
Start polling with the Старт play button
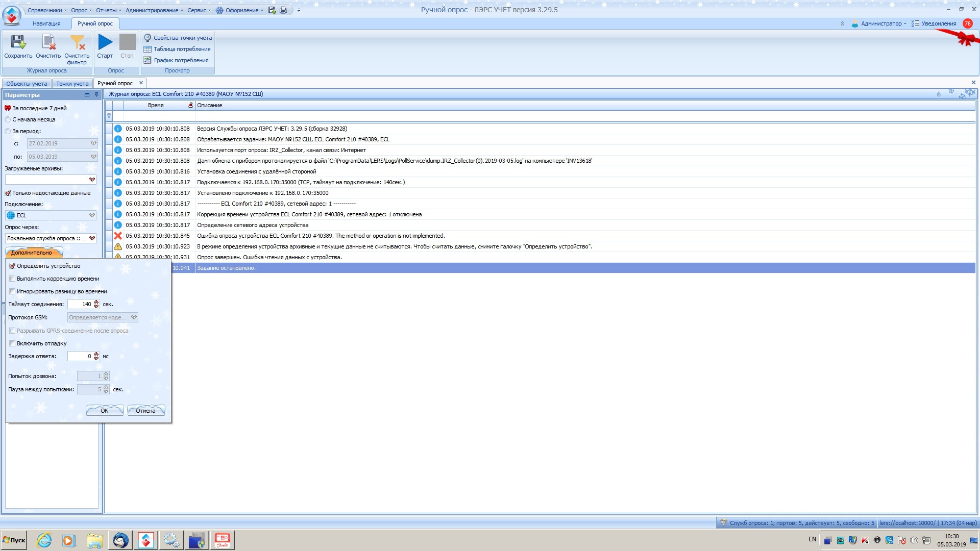[x=105, y=47]
